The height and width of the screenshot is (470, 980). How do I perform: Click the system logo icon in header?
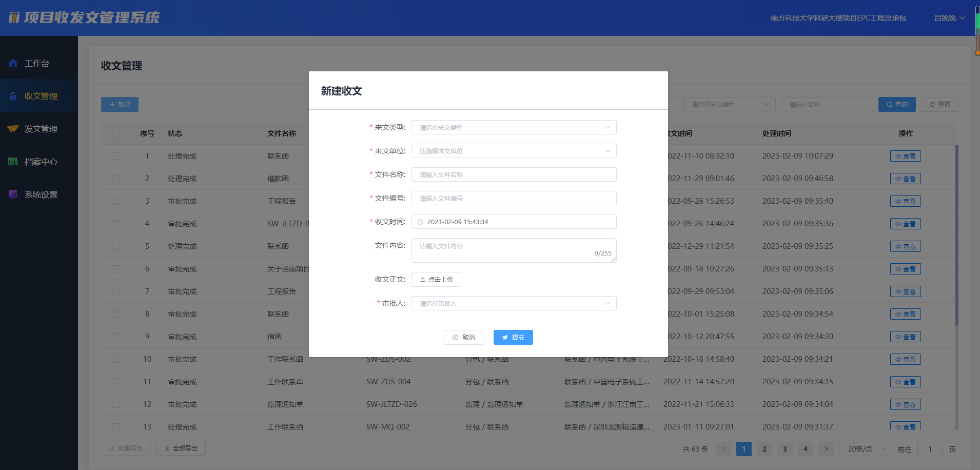click(14, 18)
